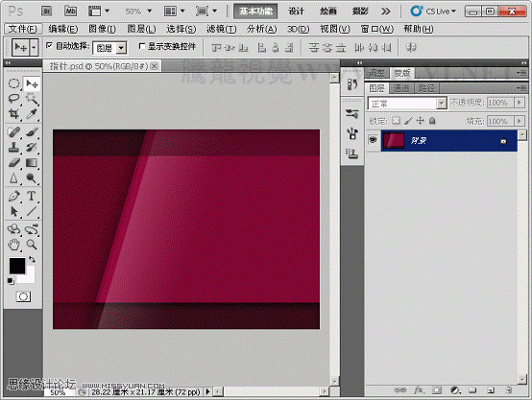
Task: Select the History Brush tool
Action: [32, 147]
